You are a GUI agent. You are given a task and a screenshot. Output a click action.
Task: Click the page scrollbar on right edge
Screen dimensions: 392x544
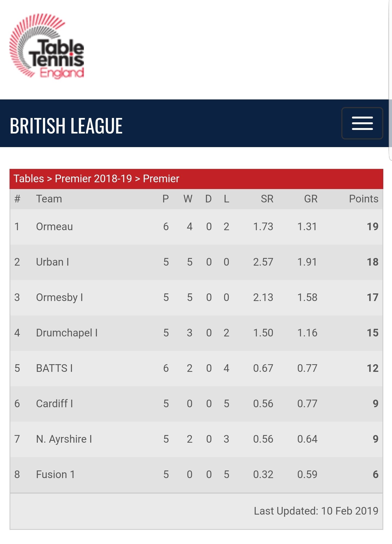pyautogui.click(x=390, y=82)
